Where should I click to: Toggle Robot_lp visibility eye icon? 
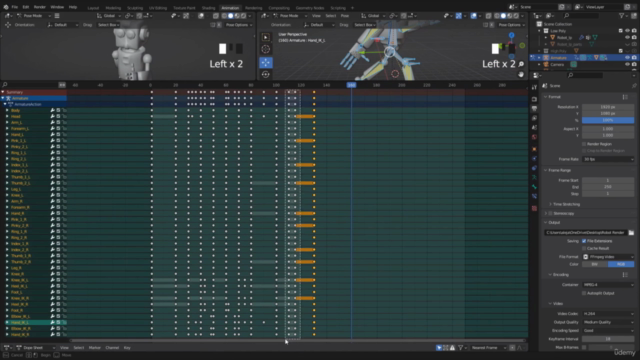point(627,37)
